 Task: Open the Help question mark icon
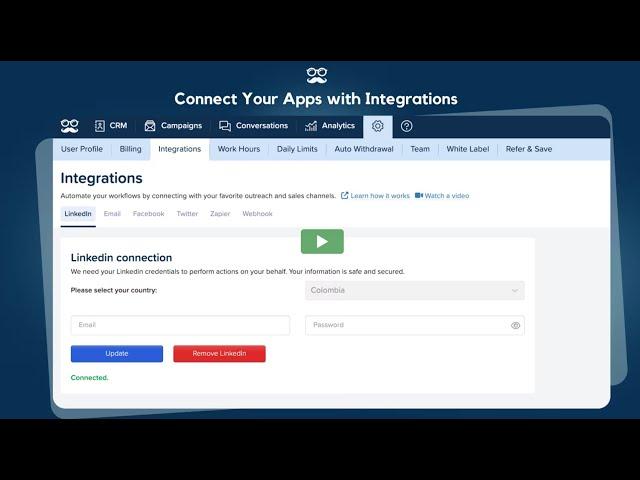(407, 126)
